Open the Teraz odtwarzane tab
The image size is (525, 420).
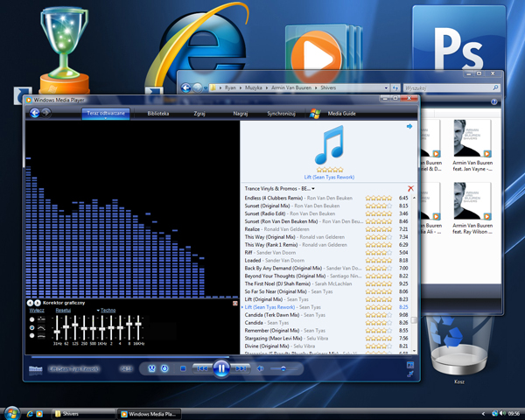106,113
